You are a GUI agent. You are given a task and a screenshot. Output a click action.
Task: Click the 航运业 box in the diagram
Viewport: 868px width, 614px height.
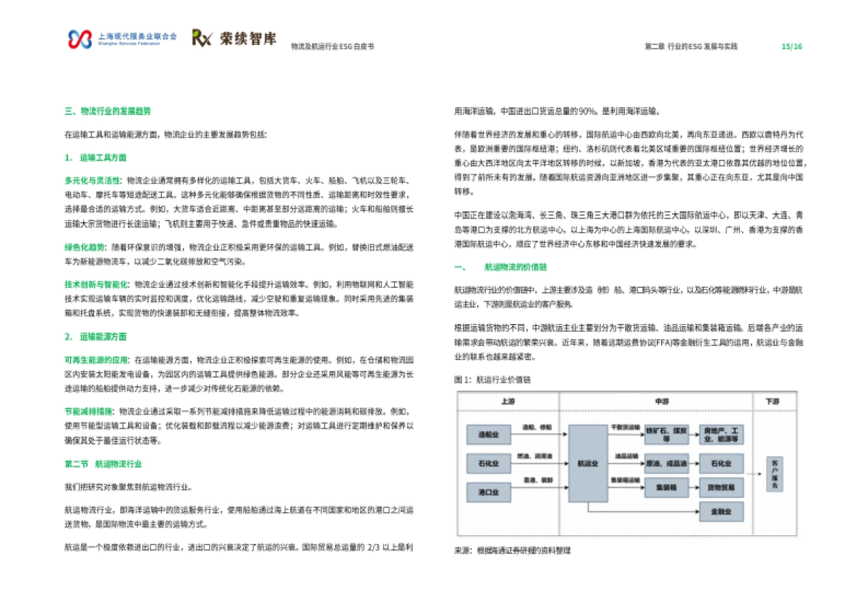tap(588, 463)
